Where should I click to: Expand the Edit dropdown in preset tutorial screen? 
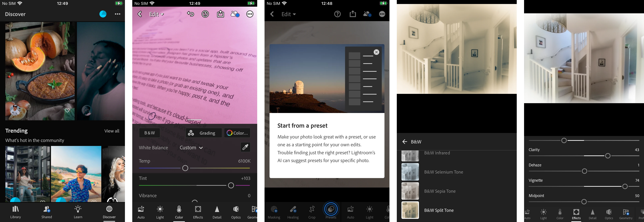tap(289, 14)
